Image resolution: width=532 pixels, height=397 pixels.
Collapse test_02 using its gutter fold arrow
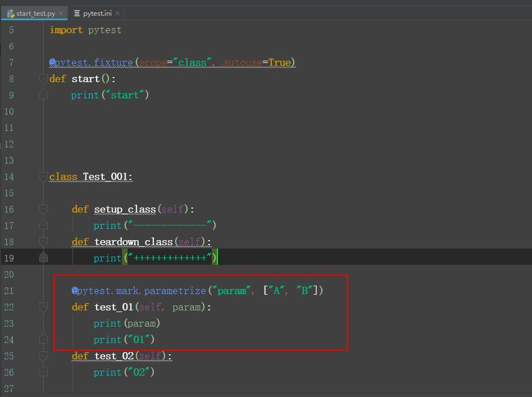43,356
